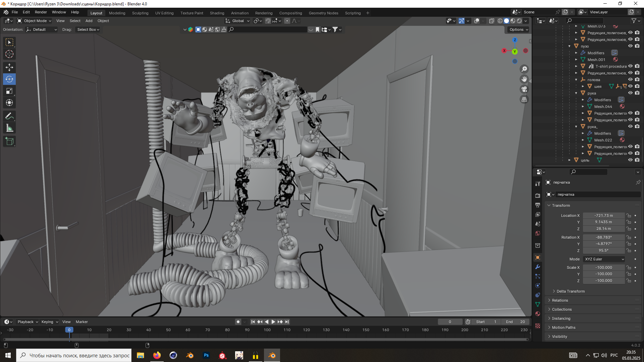Select the Move tool in toolbar

[9, 67]
